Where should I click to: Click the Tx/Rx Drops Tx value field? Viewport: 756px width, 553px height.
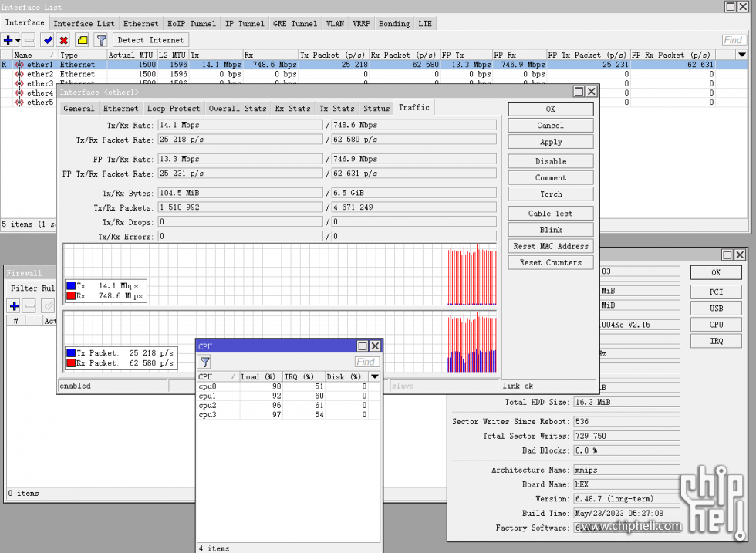240,222
